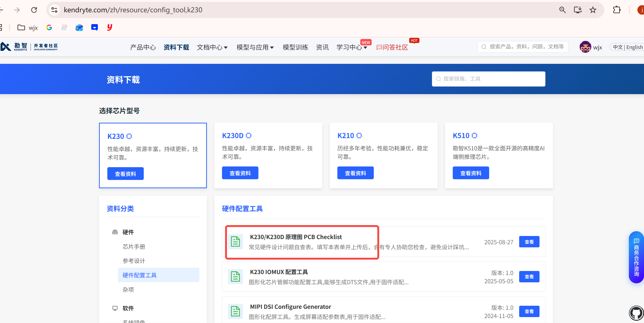Image resolution: width=644 pixels, height=323 pixels.
Task: Select 杂项 in the sidebar
Action: coord(128,289)
